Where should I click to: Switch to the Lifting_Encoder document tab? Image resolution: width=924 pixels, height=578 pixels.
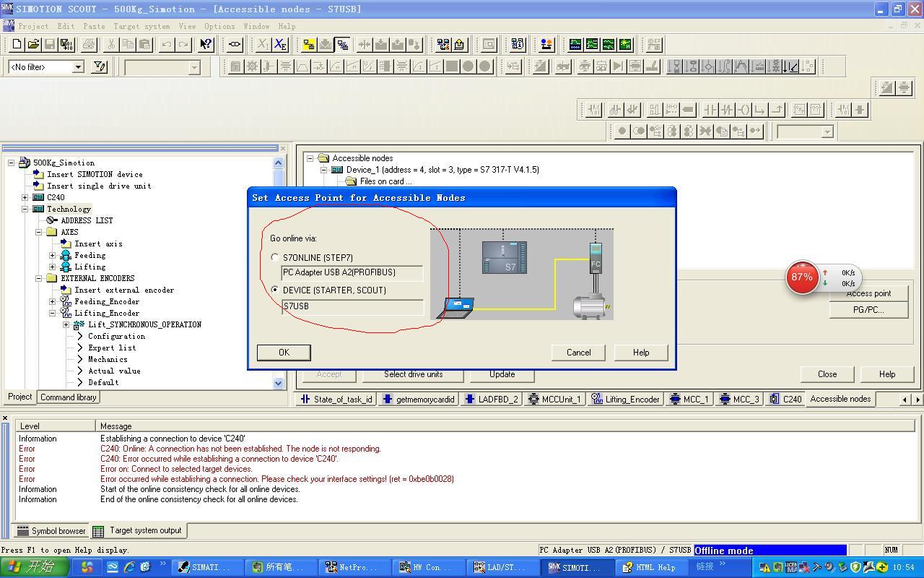[x=625, y=399]
